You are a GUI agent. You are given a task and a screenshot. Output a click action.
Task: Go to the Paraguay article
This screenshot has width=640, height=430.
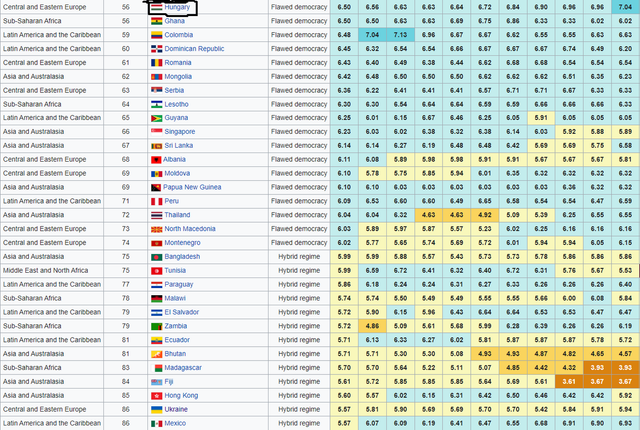[x=179, y=284]
